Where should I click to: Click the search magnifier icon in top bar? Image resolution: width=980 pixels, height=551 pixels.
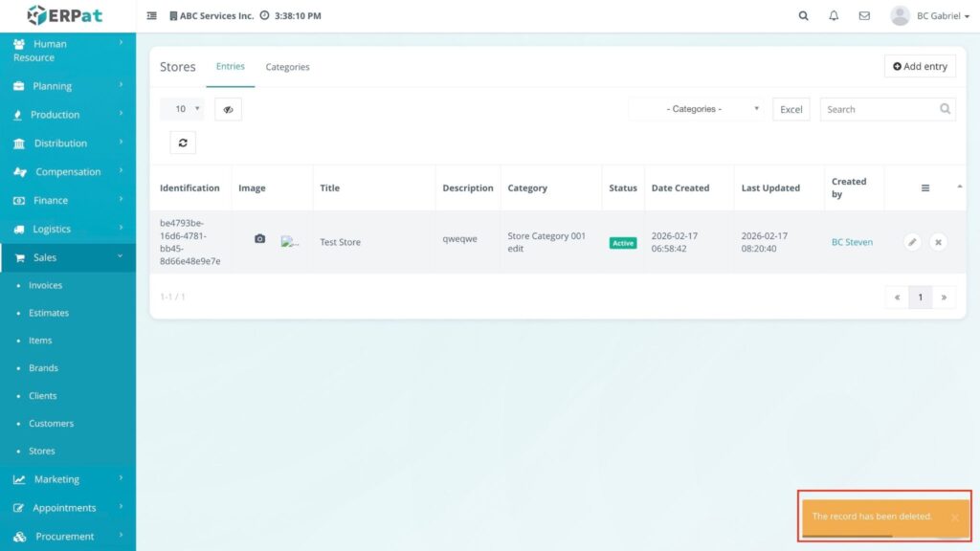click(x=803, y=16)
